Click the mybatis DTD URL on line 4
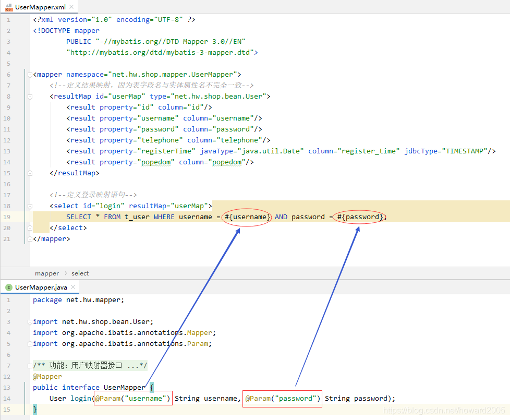Image resolution: width=510 pixels, height=420 pixels. point(160,53)
